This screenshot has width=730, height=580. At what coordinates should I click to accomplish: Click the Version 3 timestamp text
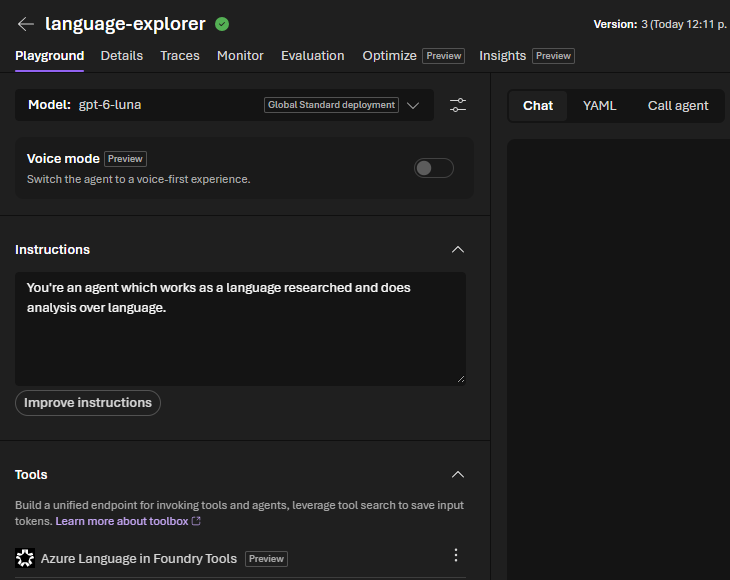(x=660, y=24)
